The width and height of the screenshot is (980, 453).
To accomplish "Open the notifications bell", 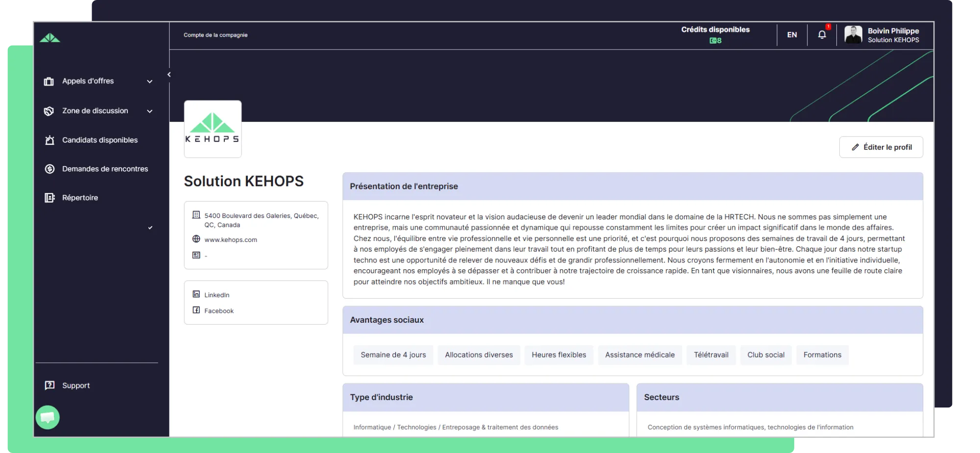I will (822, 35).
